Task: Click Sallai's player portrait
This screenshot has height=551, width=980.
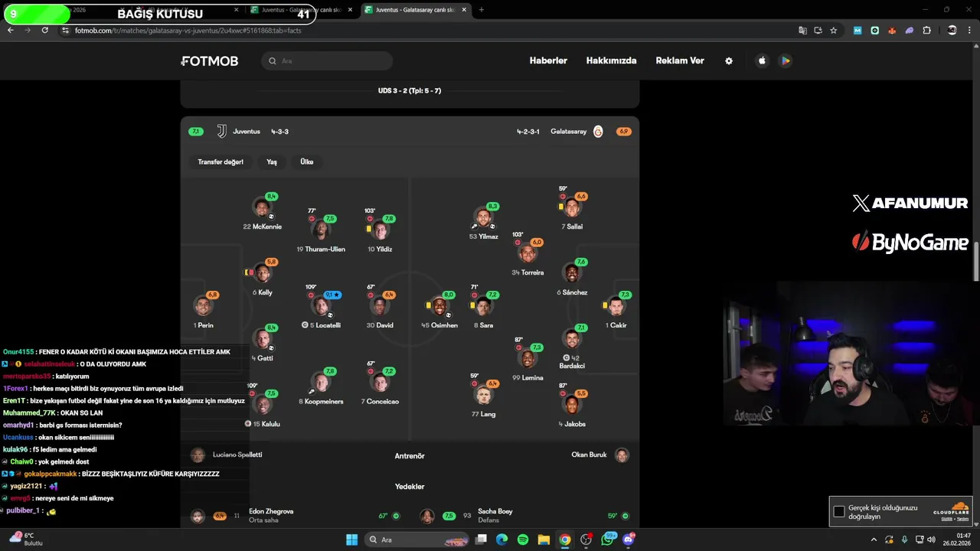Action: point(572,208)
